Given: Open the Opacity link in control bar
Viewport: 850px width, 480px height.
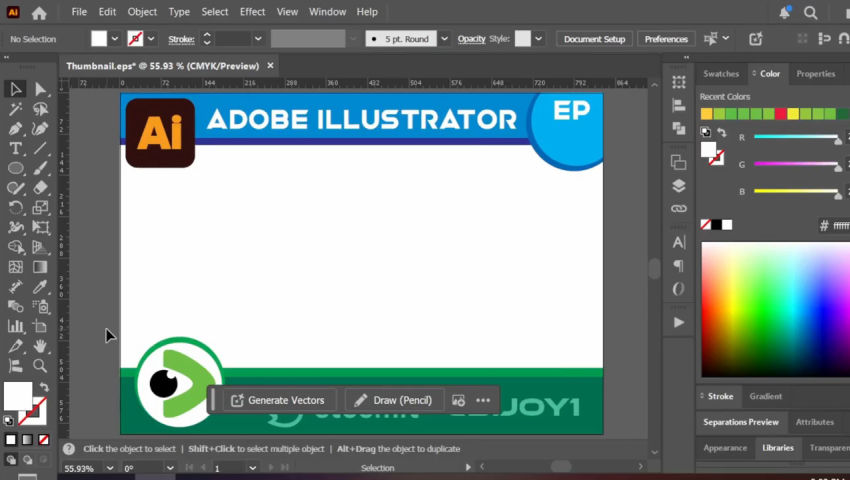Looking at the screenshot, I should (x=471, y=39).
